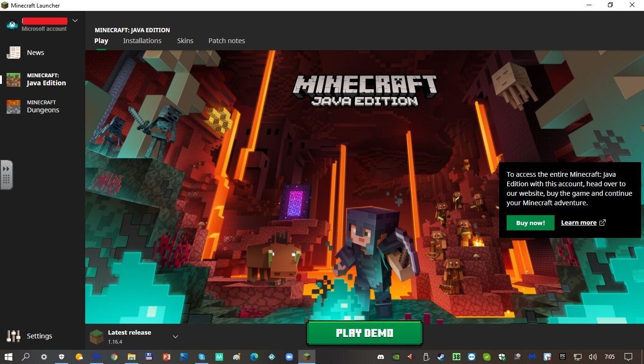Open the network tray icon
Image resolution: width=644 pixels, height=364 pixels.
click(578, 357)
